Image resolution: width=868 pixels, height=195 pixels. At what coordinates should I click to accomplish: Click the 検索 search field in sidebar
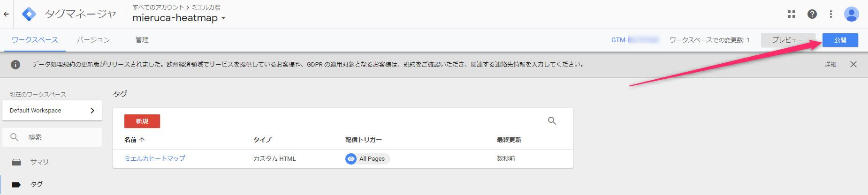click(52, 137)
